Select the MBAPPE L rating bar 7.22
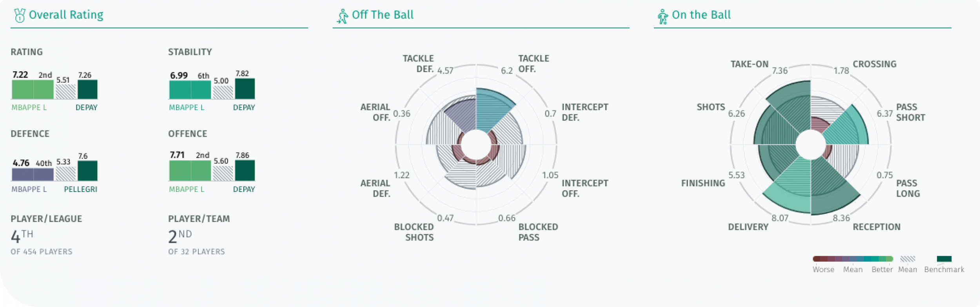The image size is (980, 307). click(33, 90)
